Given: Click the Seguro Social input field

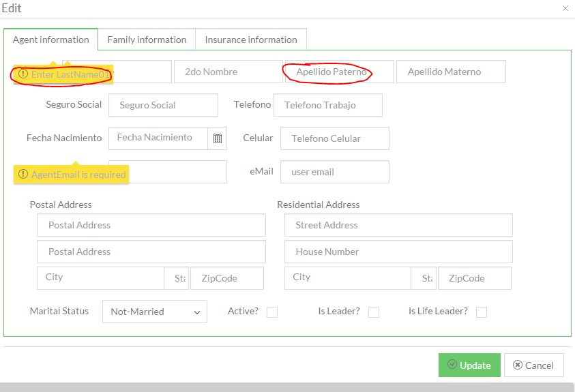Looking at the screenshot, I should pos(163,105).
